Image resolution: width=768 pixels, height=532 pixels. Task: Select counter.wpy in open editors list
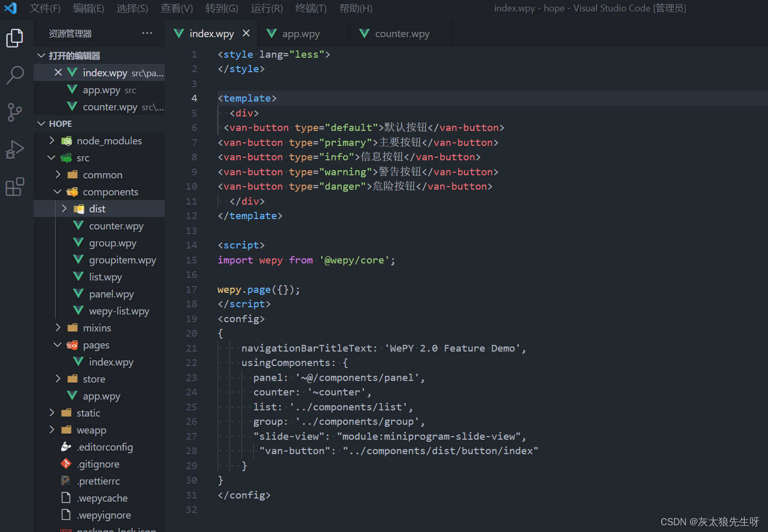99,107
